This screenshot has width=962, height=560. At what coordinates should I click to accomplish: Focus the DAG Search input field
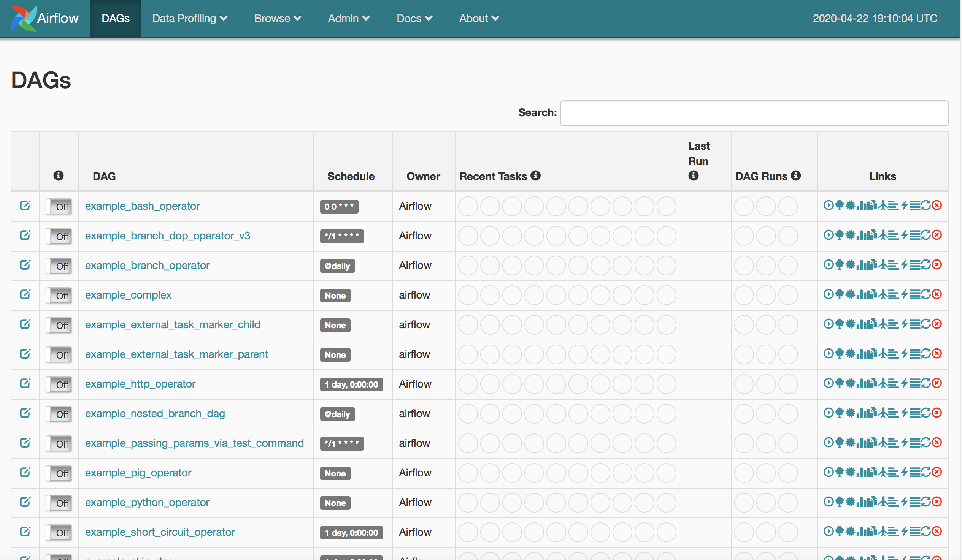pos(754,113)
